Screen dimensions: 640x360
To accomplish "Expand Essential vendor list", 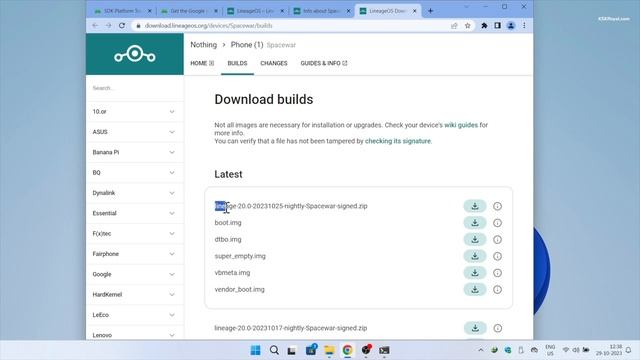I will (x=134, y=213).
